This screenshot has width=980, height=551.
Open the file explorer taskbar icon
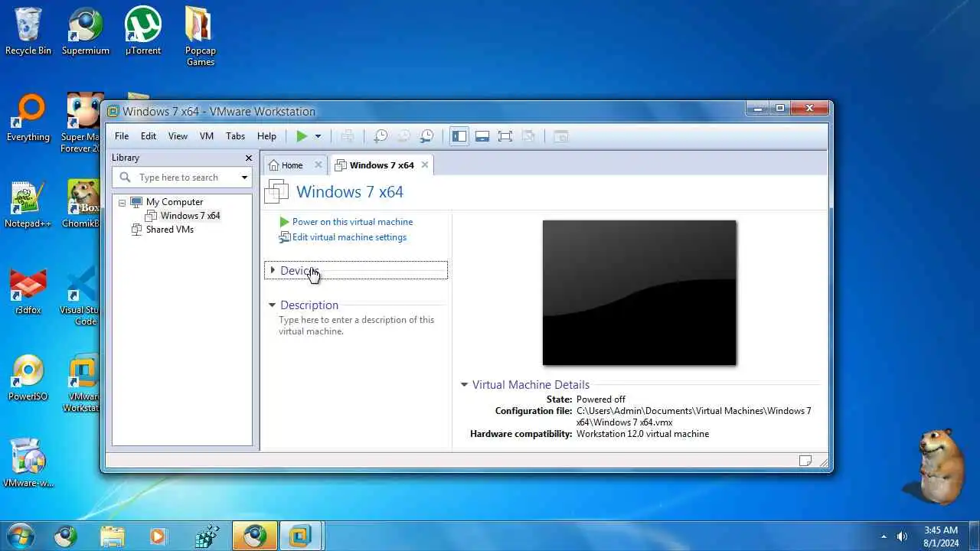[112, 536]
